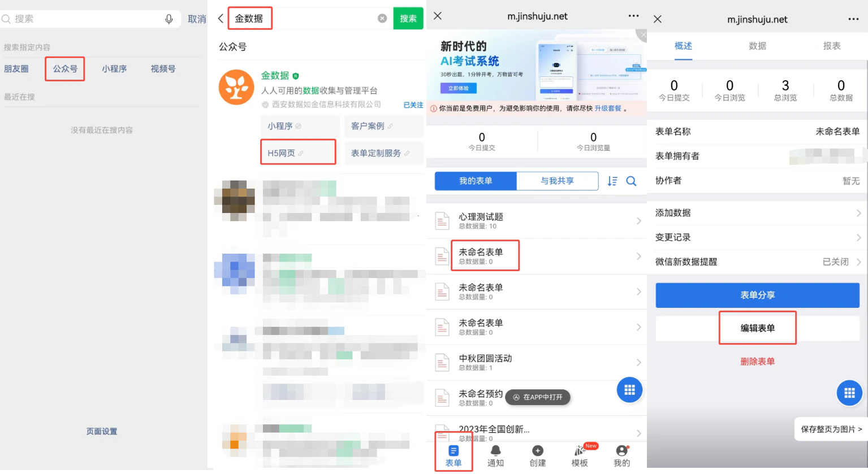Select the 报表 tab
868x474 pixels.
[832, 46]
